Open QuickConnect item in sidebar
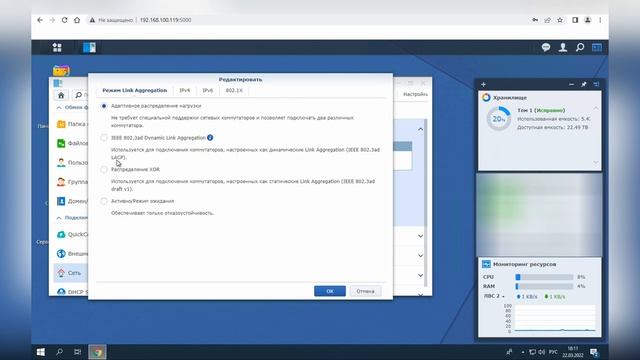Viewport: 640px width, 360px height. point(71,234)
